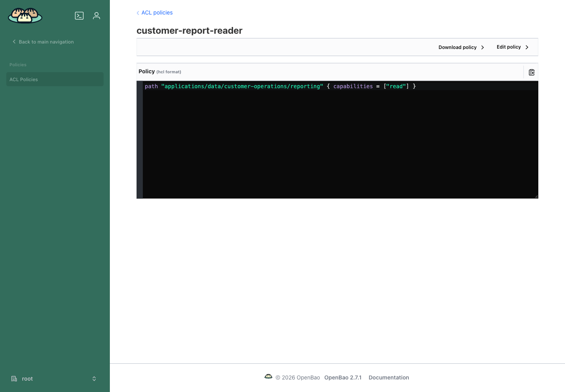Copy policy to clipboard icon
Viewport: 565px width, 392px height.
coord(532,72)
